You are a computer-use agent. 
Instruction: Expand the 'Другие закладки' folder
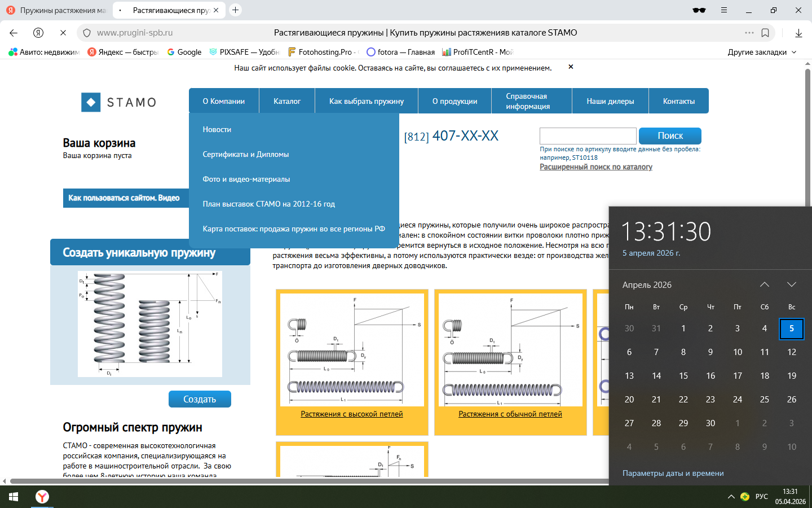coord(762,52)
